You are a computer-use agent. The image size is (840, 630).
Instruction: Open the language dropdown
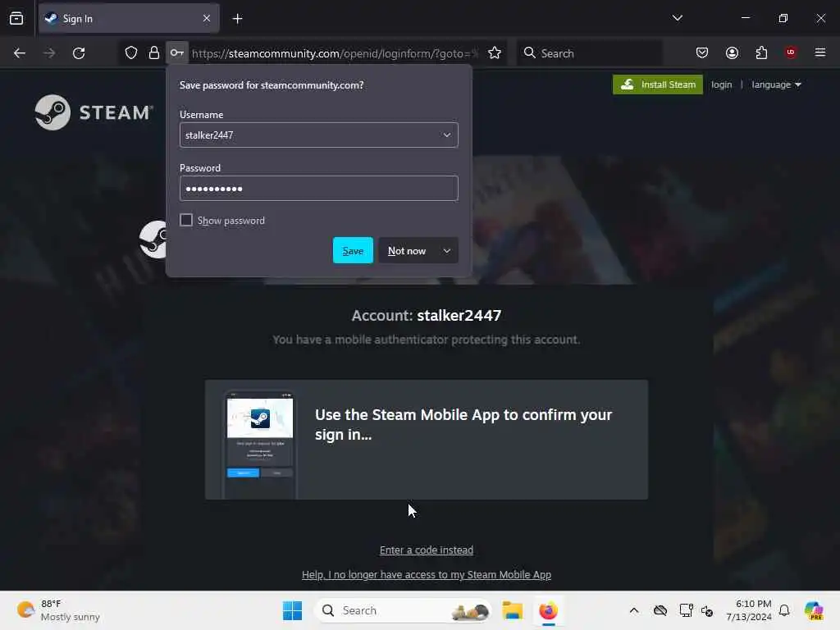coord(776,84)
